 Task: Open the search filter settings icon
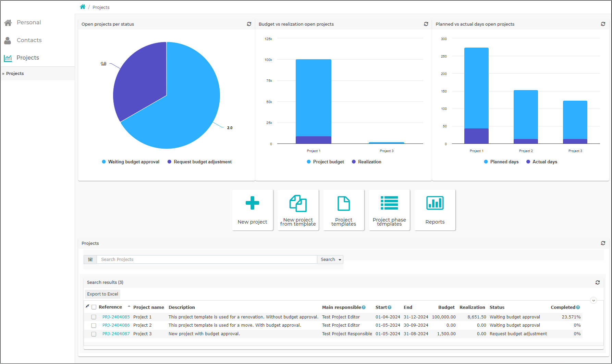[90, 260]
